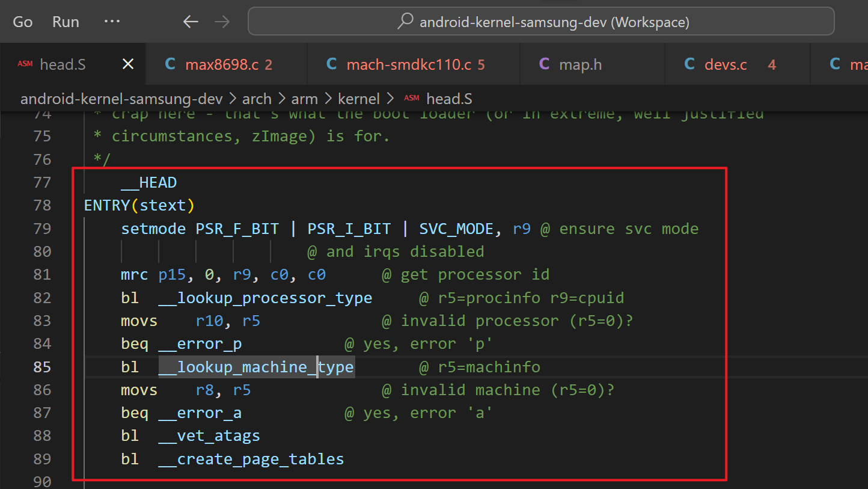
Task: Click PSR_I_BIT constant
Action: pyautogui.click(x=349, y=229)
